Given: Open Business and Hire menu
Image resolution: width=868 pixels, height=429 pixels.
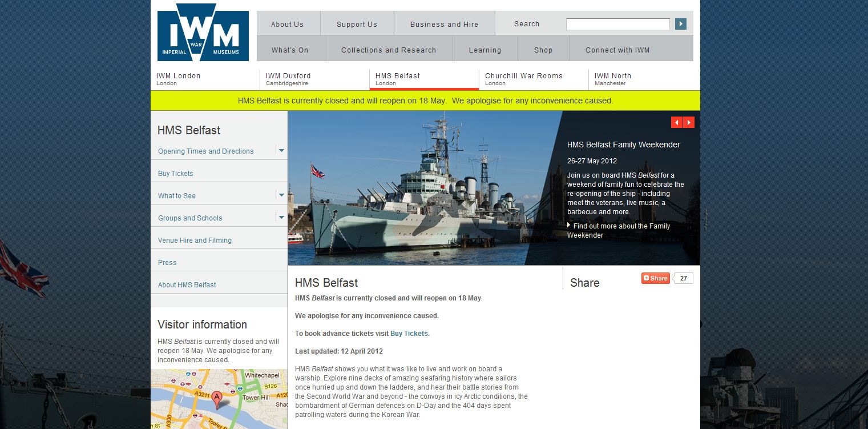Looking at the screenshot, I should (445, 24).
